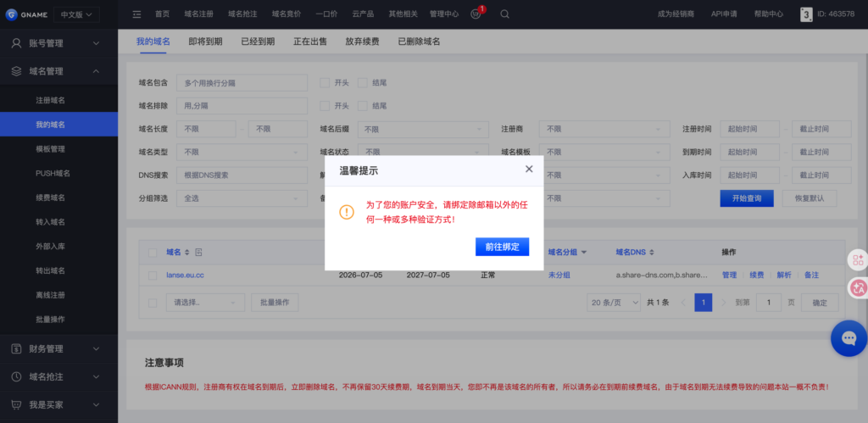This screenshot has width=868, height=423.
Task: Switch to 放弃续费 tab
Action: [x=362, y=42]
